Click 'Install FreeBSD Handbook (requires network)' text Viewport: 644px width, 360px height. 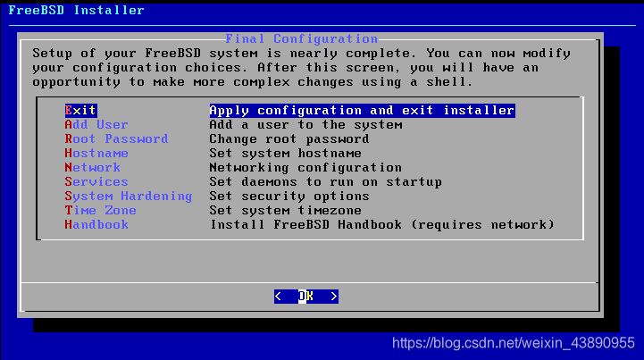[x=382, y=224]
